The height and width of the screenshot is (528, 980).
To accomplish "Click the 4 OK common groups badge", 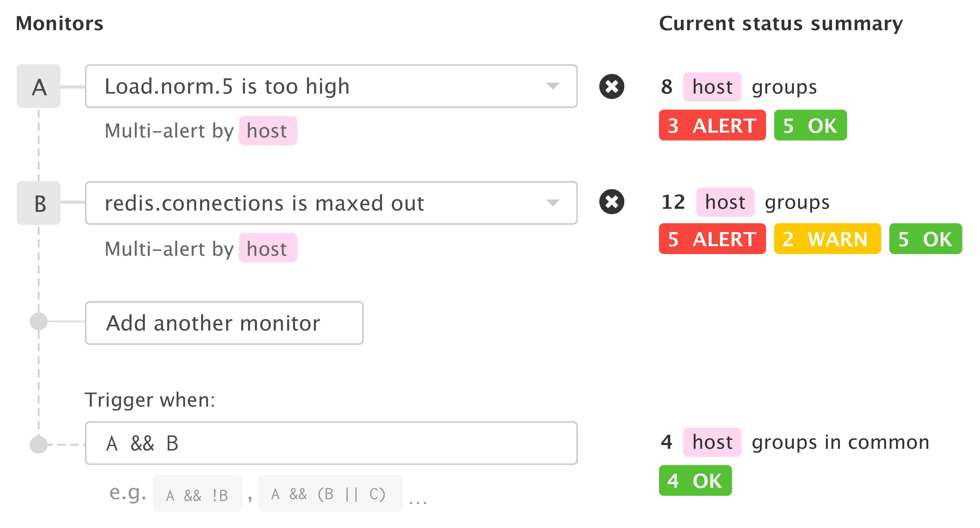I will [x=695, y=480].
